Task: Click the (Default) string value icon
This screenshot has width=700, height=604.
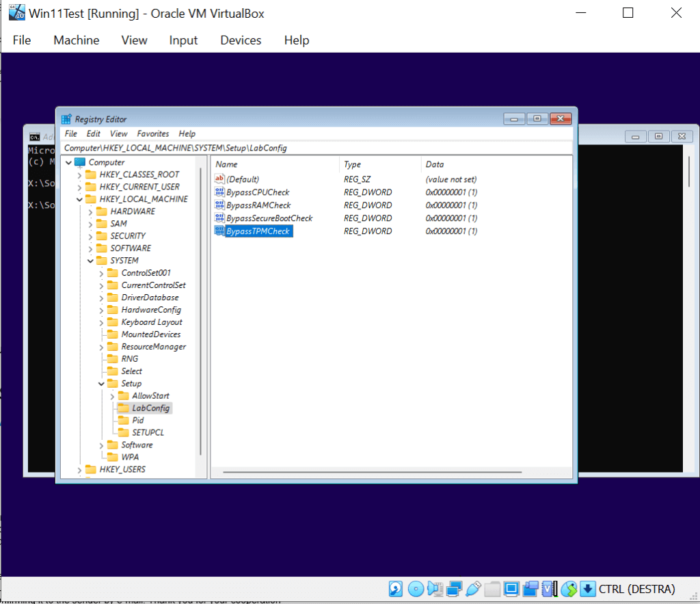Action: point(219,179)
